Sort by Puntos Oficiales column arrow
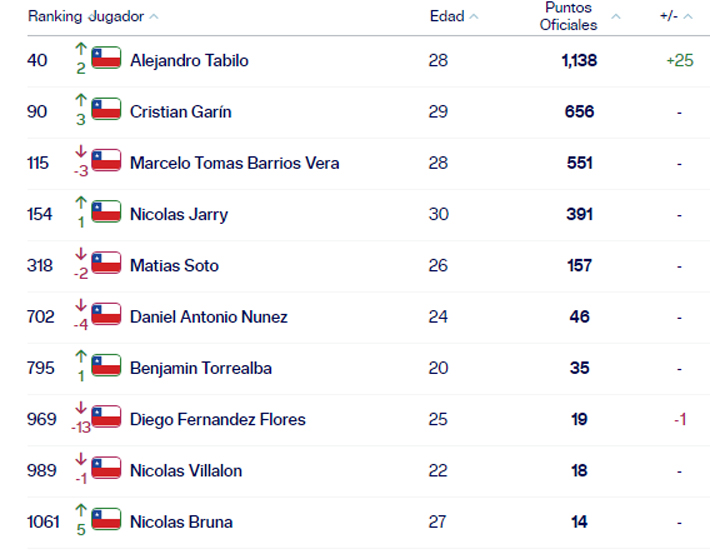This screenshot has width=710, height=554. coord(616,17)
